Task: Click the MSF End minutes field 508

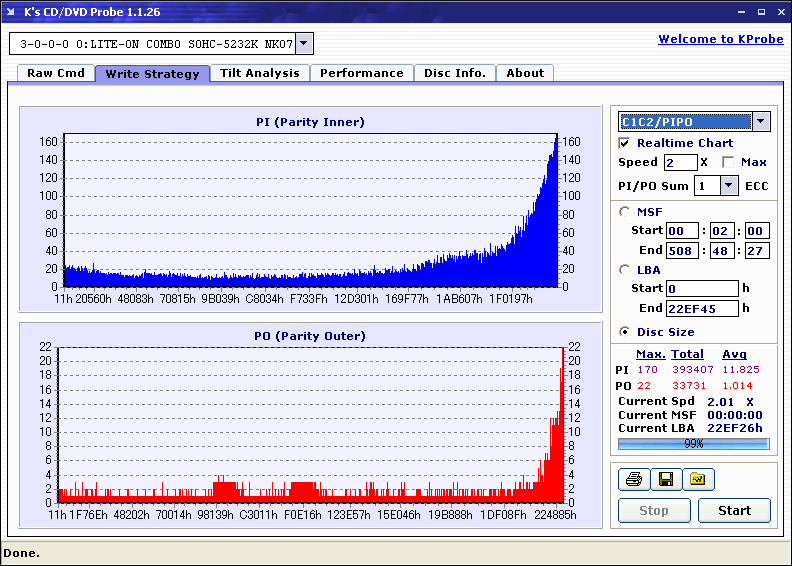Action: pos(682,250)
